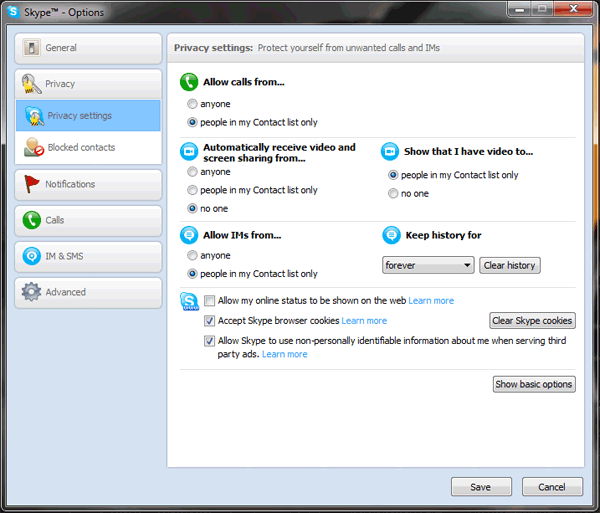Click the Advanced gear icon
The height and width of the screenshot is (513, 600).
point(32,293)
